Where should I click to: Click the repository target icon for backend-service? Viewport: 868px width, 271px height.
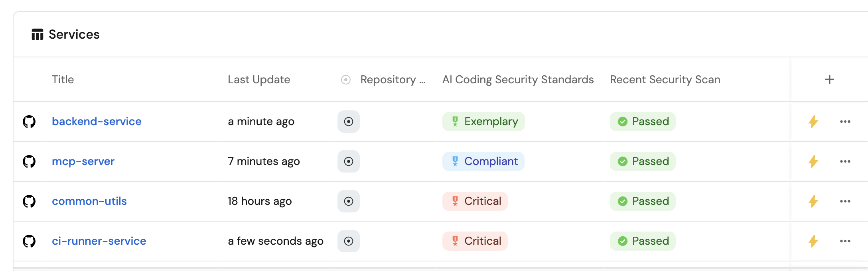(348, 122)
